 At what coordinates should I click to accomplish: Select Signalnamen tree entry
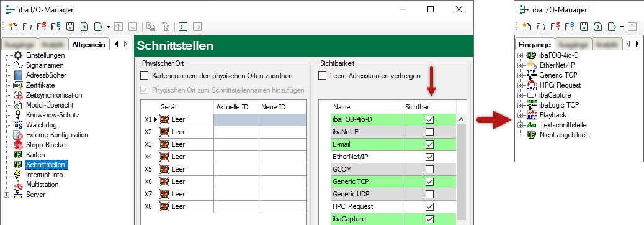point(45,65)
